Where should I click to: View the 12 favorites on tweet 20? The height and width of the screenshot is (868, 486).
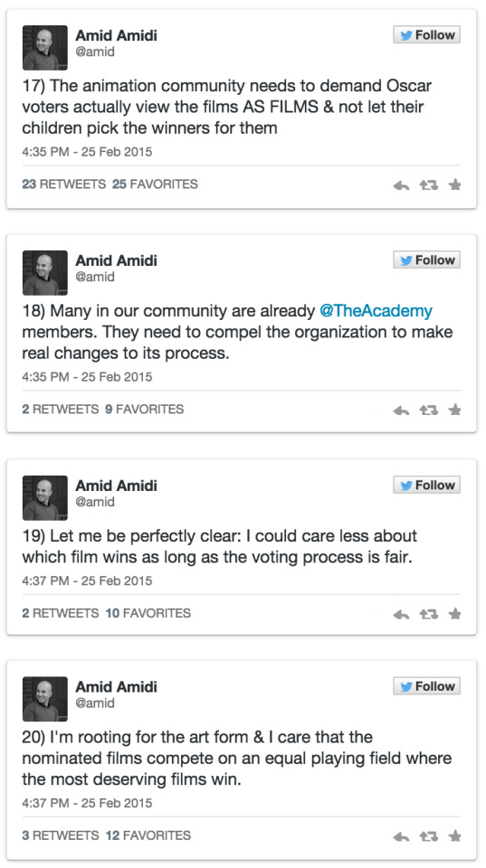[148, 835]
